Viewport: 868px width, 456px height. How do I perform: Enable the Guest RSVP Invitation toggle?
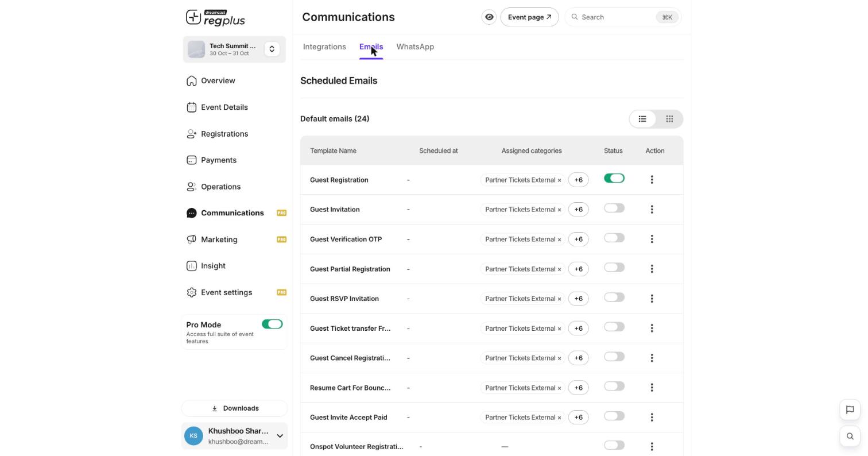click(x=614, y=297)
